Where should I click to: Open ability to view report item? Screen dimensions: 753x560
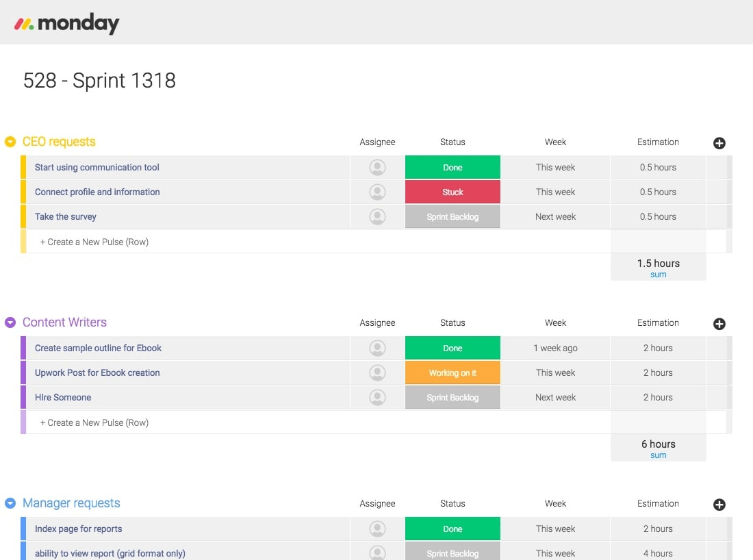point(110,553)
